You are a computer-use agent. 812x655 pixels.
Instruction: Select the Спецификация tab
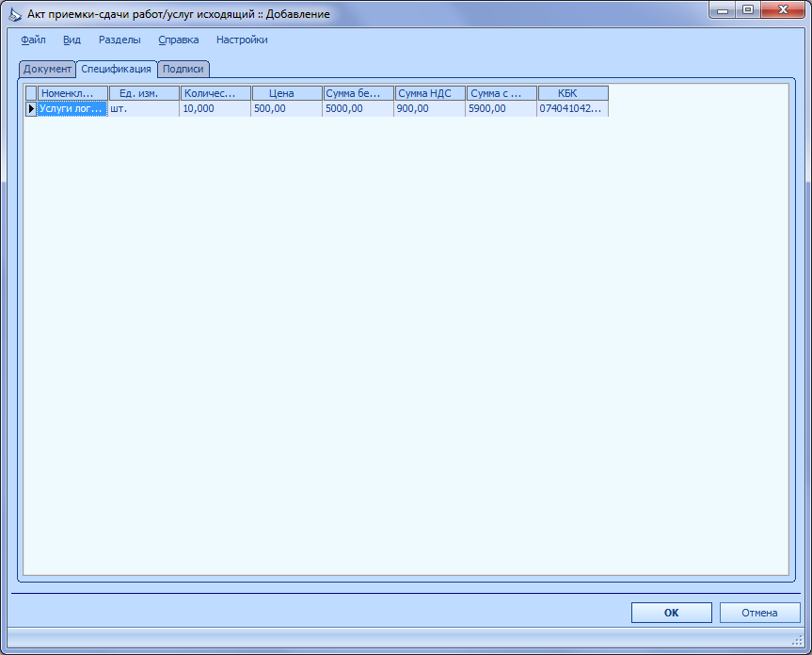point(117,69)
